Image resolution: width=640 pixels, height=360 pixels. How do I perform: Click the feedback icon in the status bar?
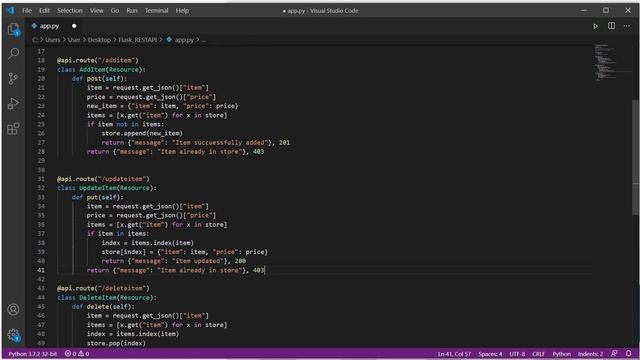[614, 353]
